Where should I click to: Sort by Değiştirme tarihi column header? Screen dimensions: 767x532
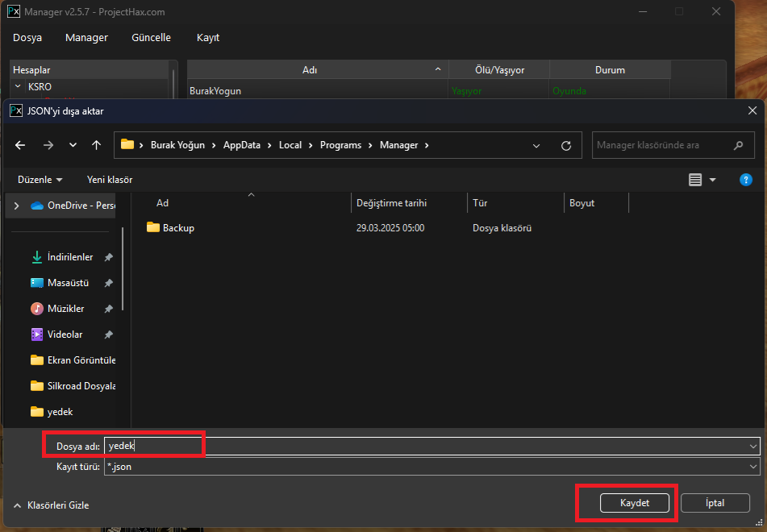point(392,203)
